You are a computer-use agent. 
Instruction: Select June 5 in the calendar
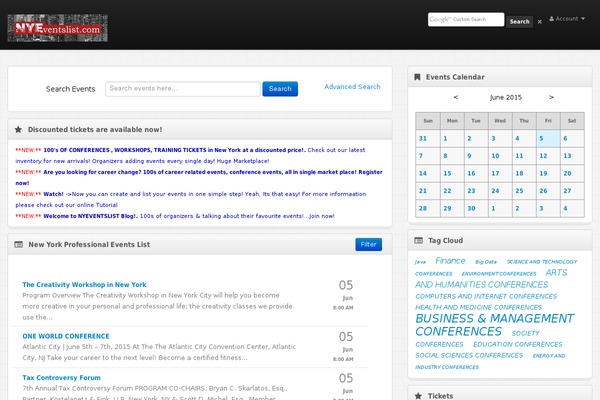[x=548, y=139]
